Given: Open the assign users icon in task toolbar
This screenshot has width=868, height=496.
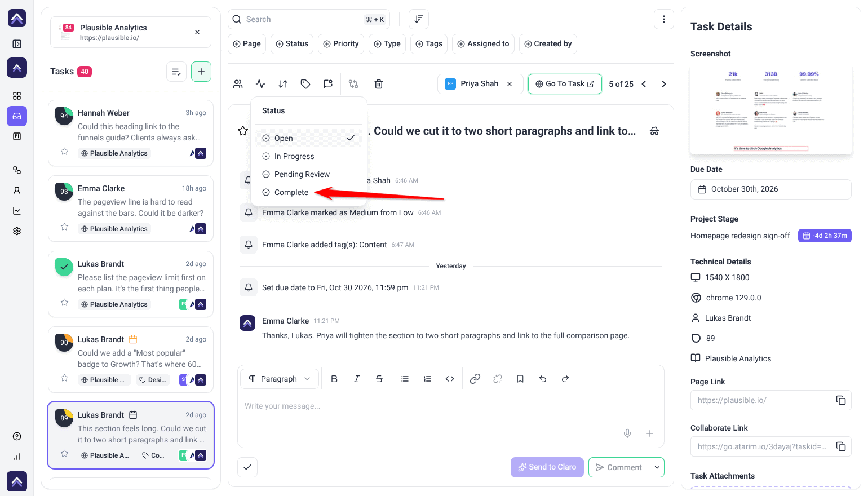Looking at the screenshot, I should click(x=238, y=84).
